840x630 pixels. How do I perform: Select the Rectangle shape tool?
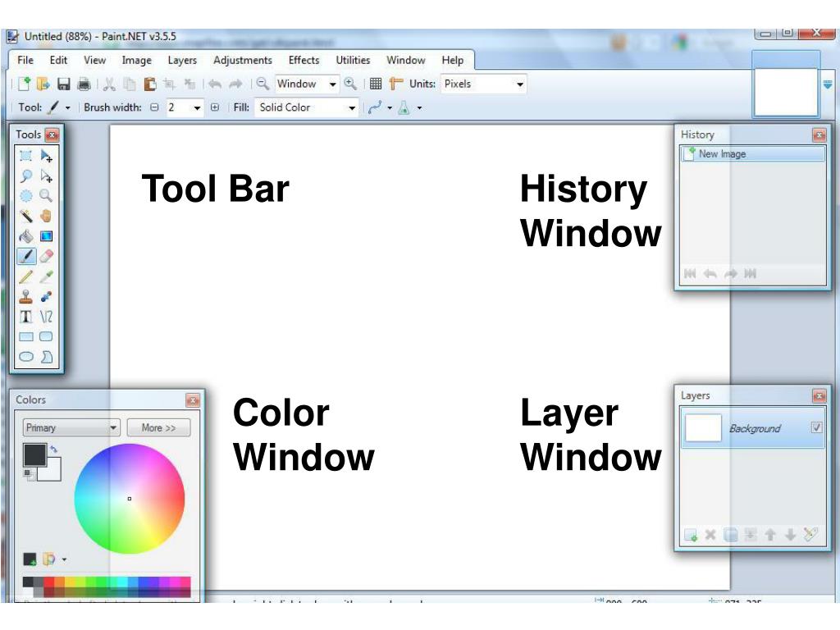coord(25,336)
